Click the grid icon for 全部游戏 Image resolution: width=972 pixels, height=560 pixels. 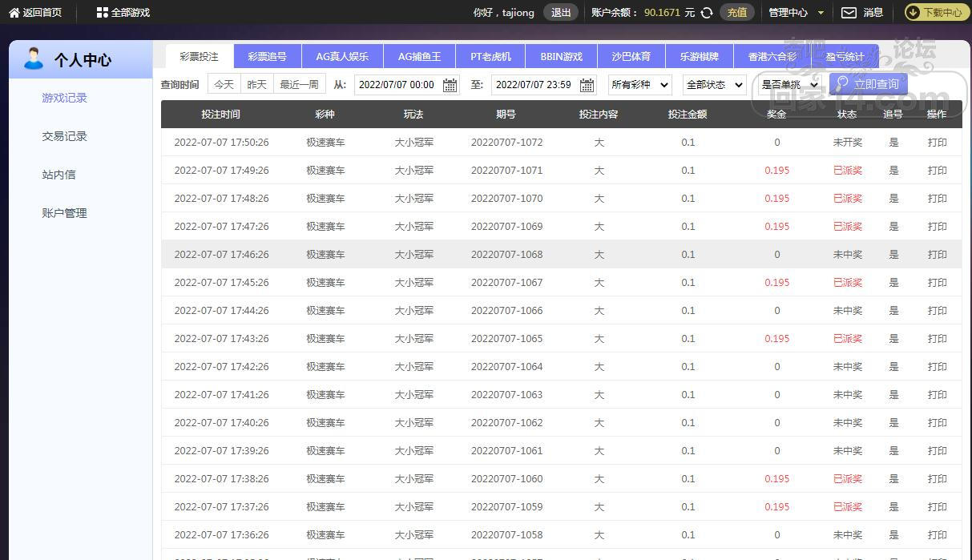[102, 13]
